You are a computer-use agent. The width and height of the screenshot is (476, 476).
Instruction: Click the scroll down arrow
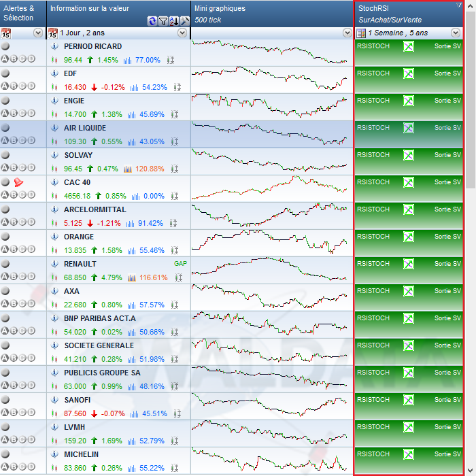pyautogui.click(x=471, y=471)
